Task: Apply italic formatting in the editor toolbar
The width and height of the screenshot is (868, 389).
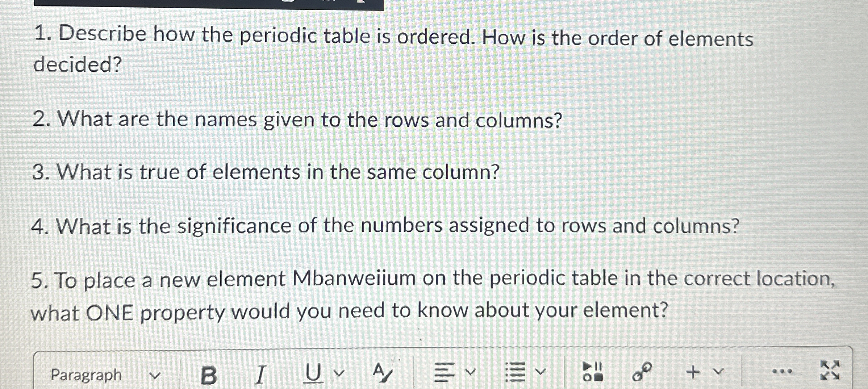Action: tap(260, 375)
